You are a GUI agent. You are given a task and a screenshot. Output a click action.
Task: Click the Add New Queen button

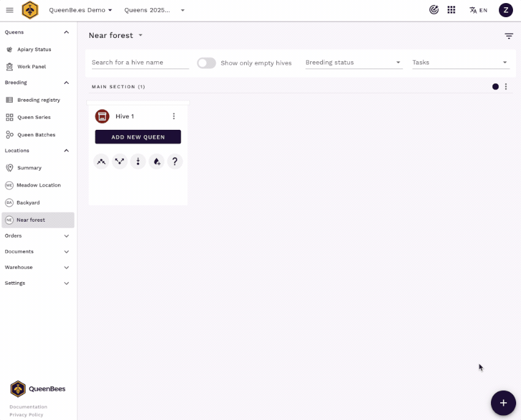(x=138, y=137)
